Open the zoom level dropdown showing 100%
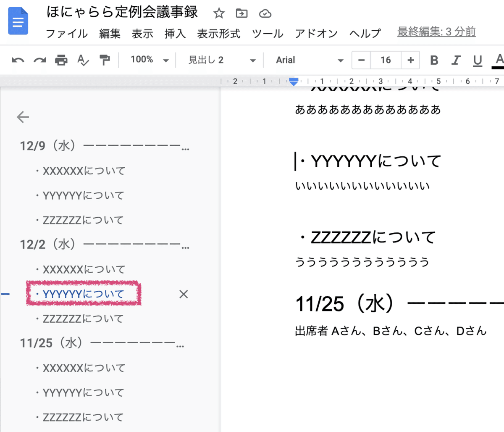Viewport: 504px width, 432px height. (149, 60)
